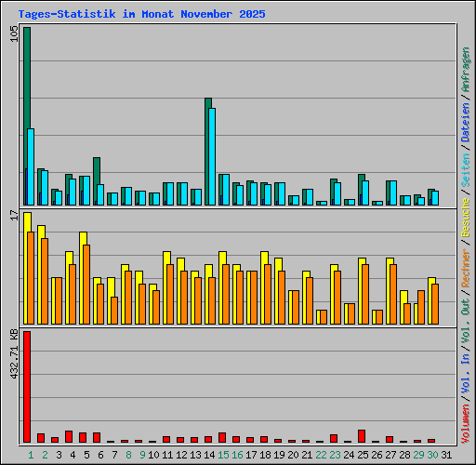Click the 'Rechner' legend label
This screenshot has height=465, width=476.
tap(466, 268)
